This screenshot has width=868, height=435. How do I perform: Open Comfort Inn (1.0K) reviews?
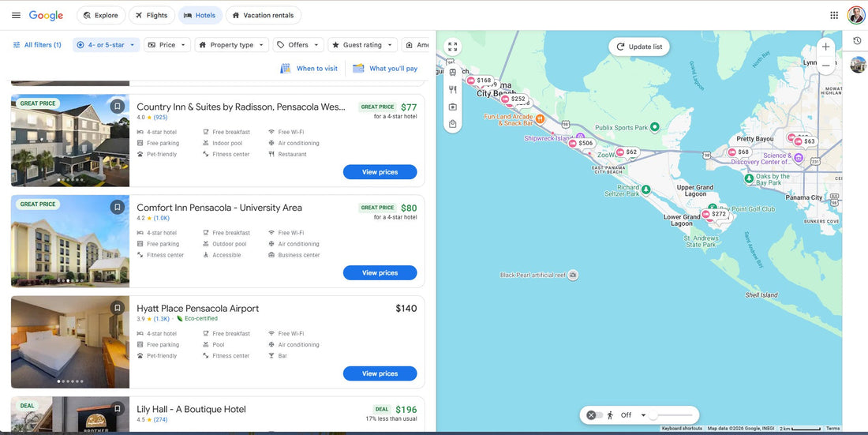tap(162, 219)
